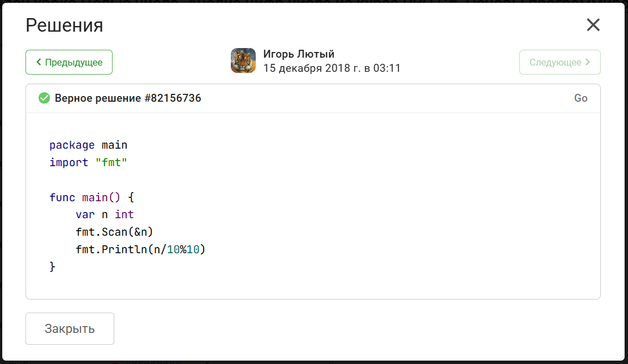Viewport: 628px width, 364px height.
Task: Place cursor on the package main line
Action: tap(88, 145)
